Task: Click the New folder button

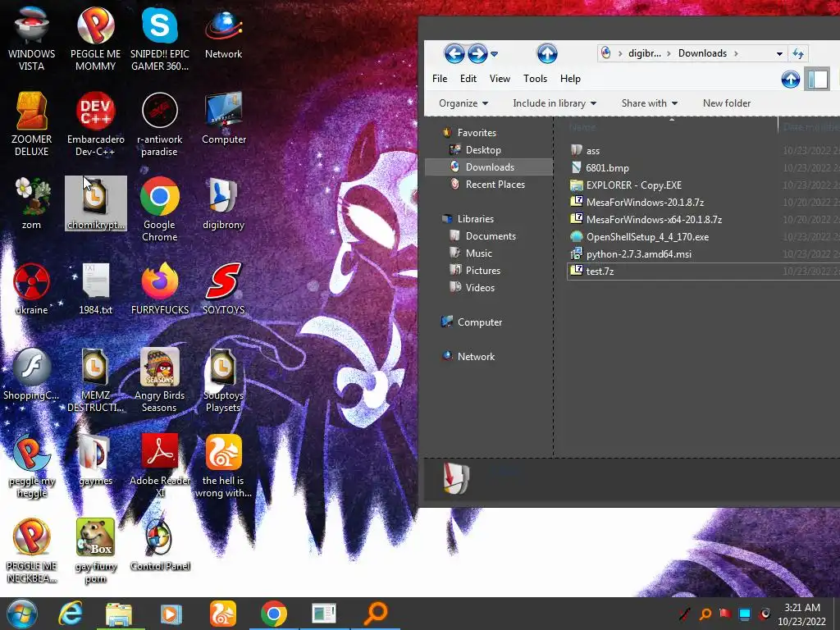Action: pos(727,103)
